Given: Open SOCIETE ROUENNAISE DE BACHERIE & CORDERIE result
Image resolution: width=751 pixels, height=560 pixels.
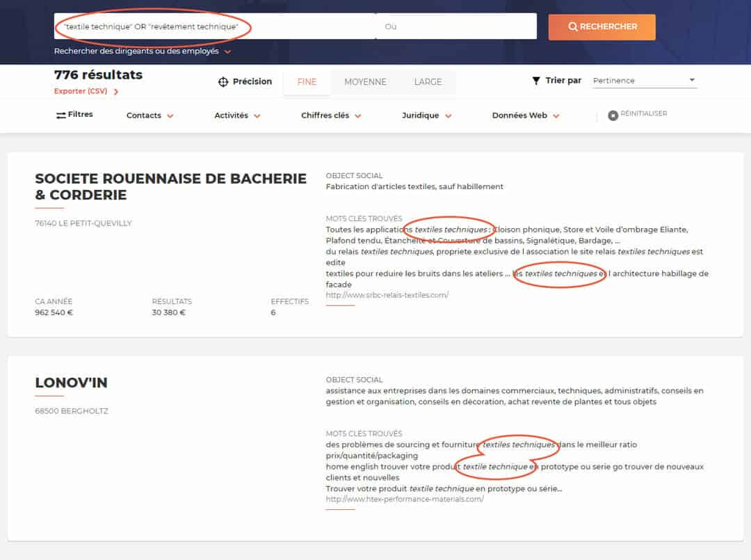Looking at the screenshot, I should pyautogui.click(x=170, y=187).
